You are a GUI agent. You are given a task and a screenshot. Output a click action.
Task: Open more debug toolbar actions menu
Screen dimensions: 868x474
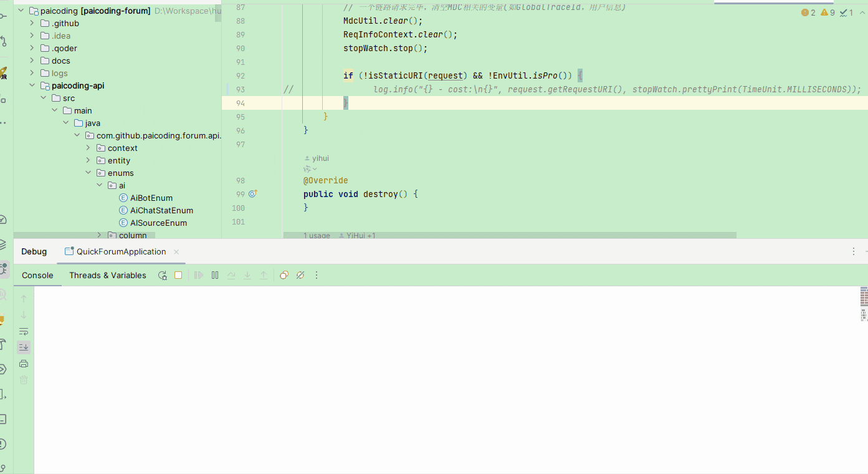tap(317, 275)
